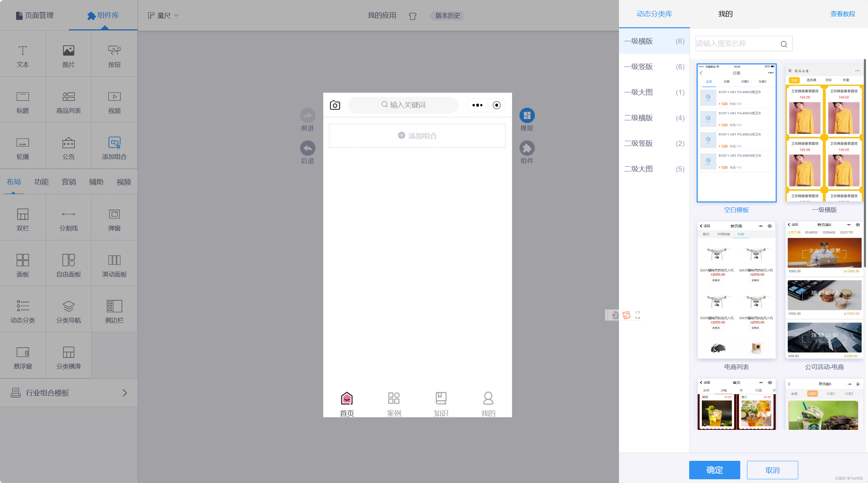Screen dimensions: 868x483
Task: Open the 查看教程 tutorial link
Action: [x=842, y=14]
